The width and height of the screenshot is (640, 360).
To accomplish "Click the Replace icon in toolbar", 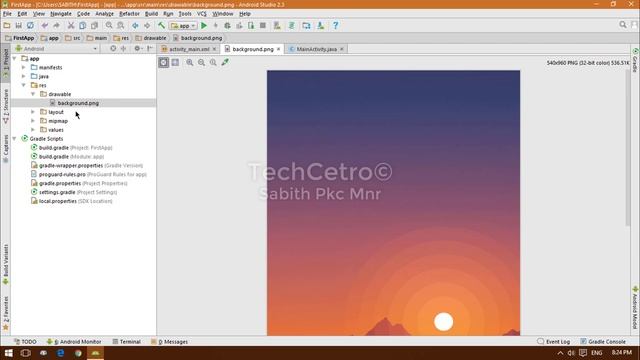I will click(121, 25).
